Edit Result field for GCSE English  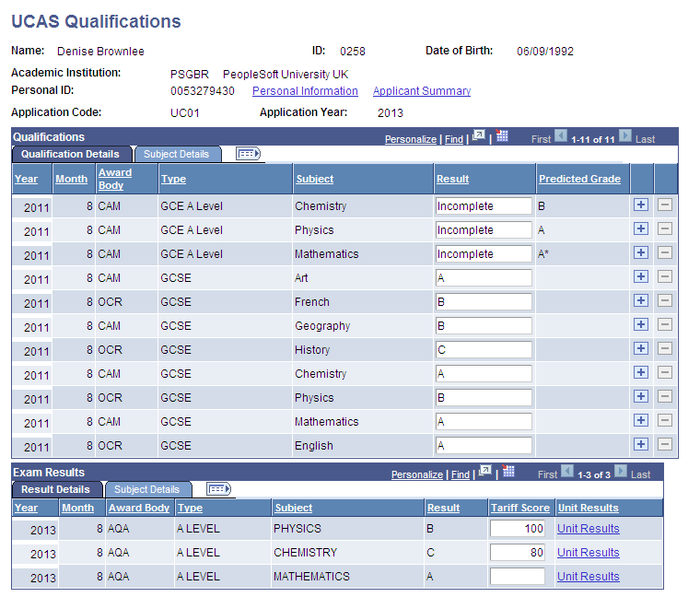484,446
